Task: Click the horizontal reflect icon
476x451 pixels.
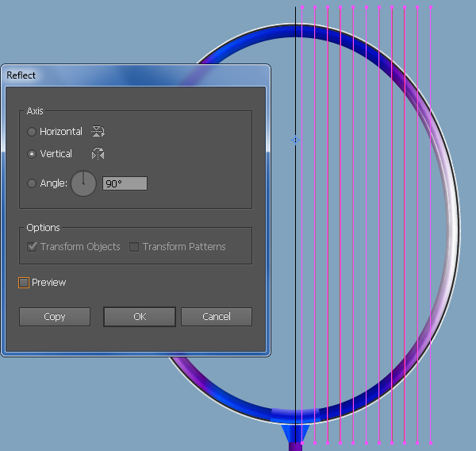Action: (98, 132)
